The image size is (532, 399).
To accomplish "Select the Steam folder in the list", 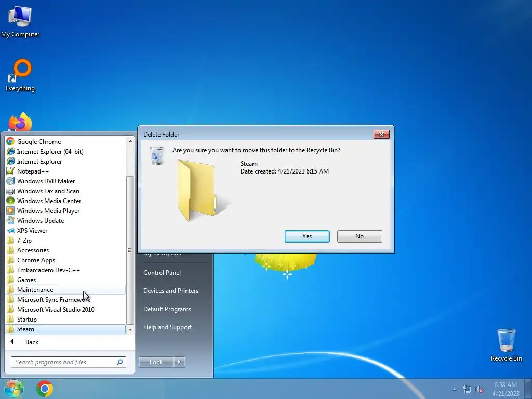I will pos(65,329).
